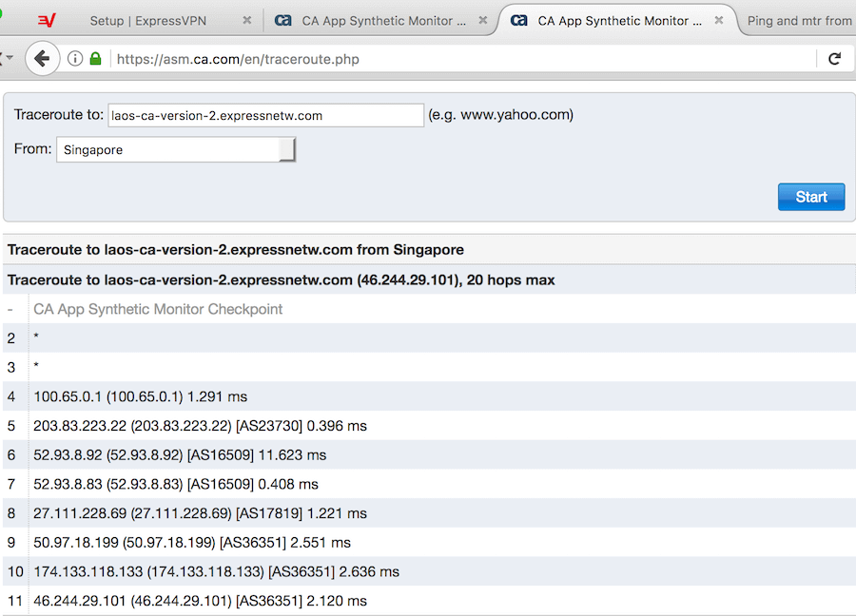856x616 pixels.
Task: Click hop 10 row '174.133.118.133' 2.636 ms
Action: click(x=429, y=571)
